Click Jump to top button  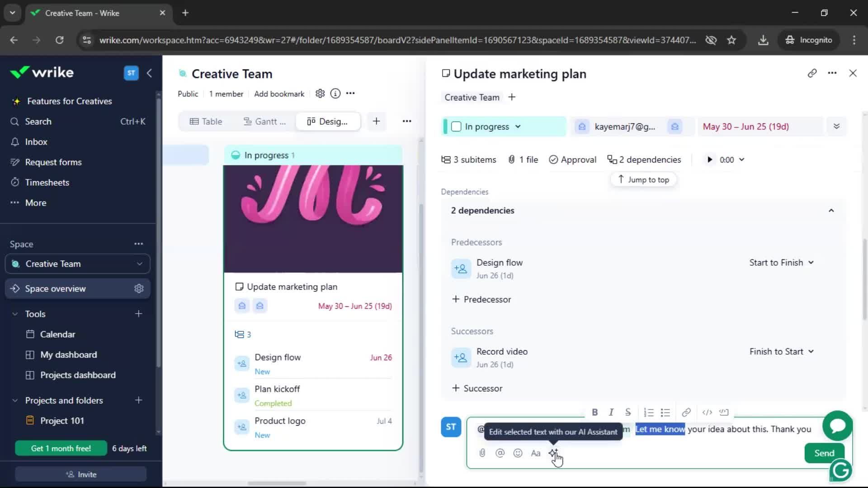point(643,179)
